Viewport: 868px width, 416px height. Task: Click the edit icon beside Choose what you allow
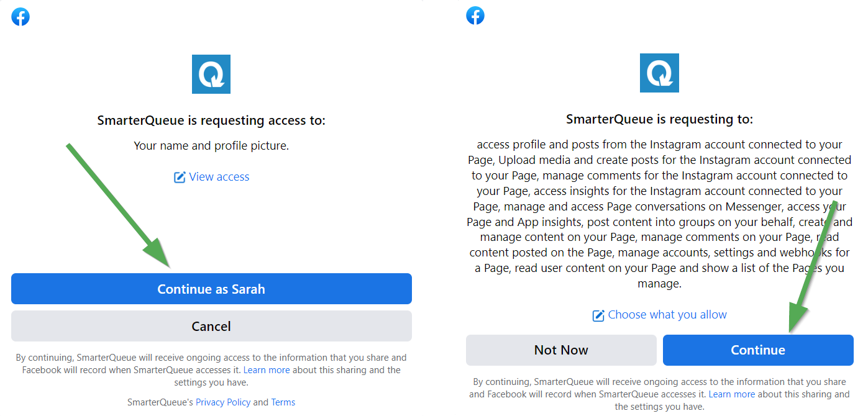point(598,315)
